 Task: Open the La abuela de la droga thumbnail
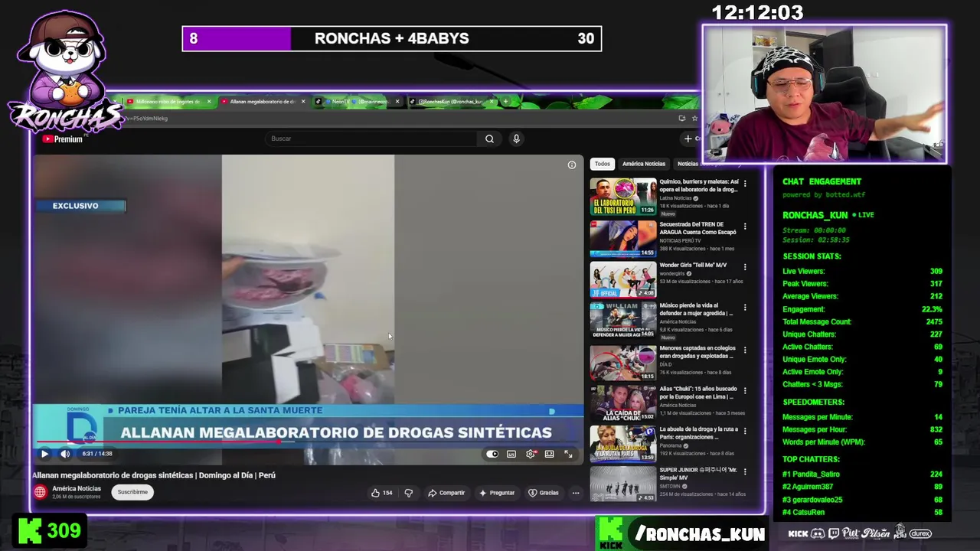[623, 443]
